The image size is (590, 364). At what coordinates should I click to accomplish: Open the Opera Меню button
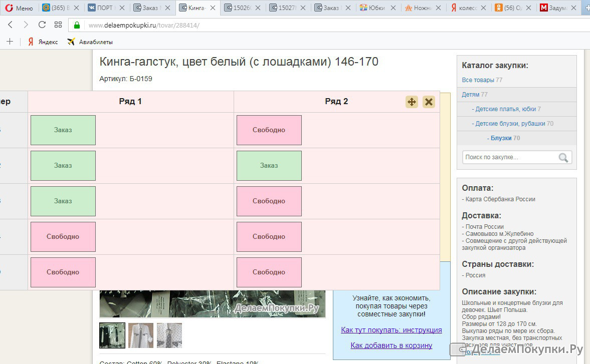[x=19, y=8]
